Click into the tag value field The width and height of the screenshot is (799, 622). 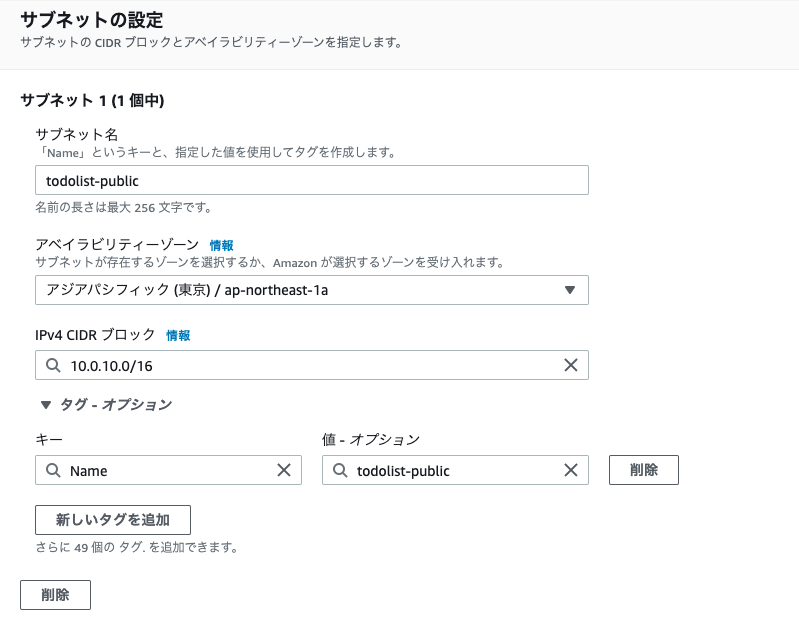[x=455, y=470]
